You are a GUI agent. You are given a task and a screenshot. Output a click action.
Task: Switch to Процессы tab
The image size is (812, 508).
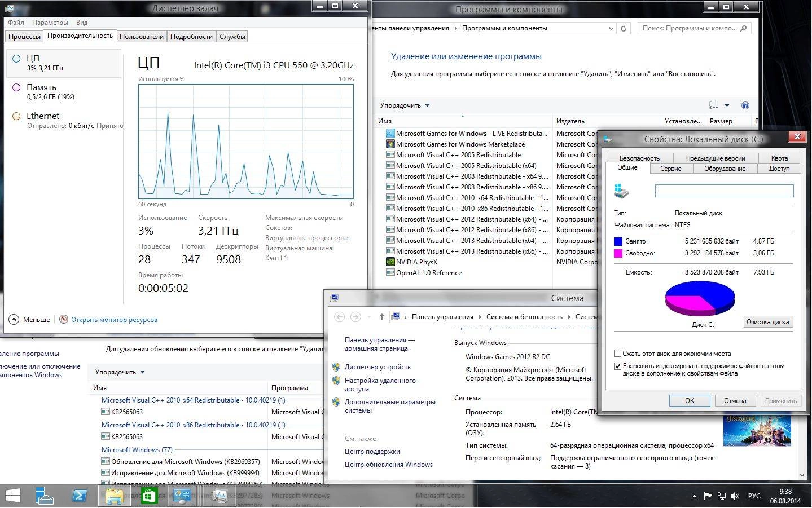coord(24,37)
